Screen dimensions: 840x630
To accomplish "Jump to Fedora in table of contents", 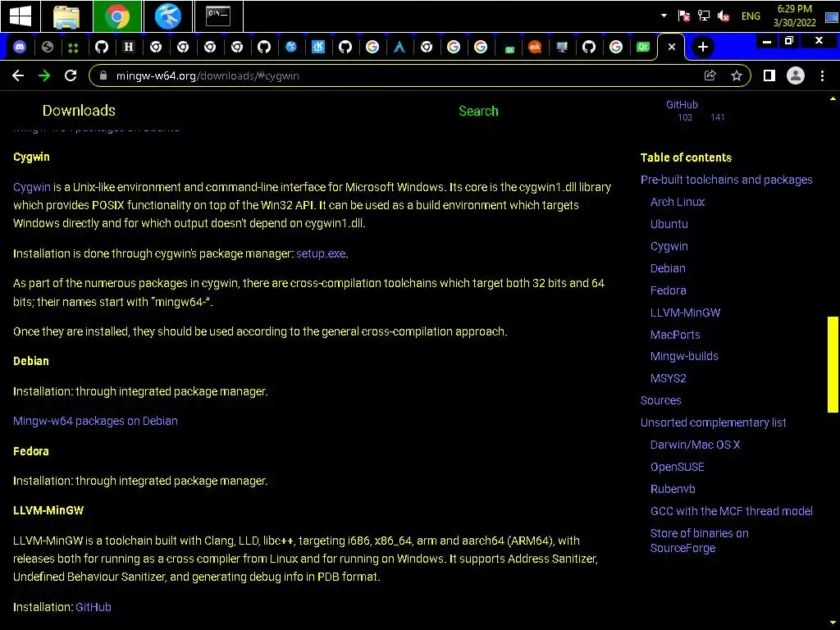I will click(668, 290).
